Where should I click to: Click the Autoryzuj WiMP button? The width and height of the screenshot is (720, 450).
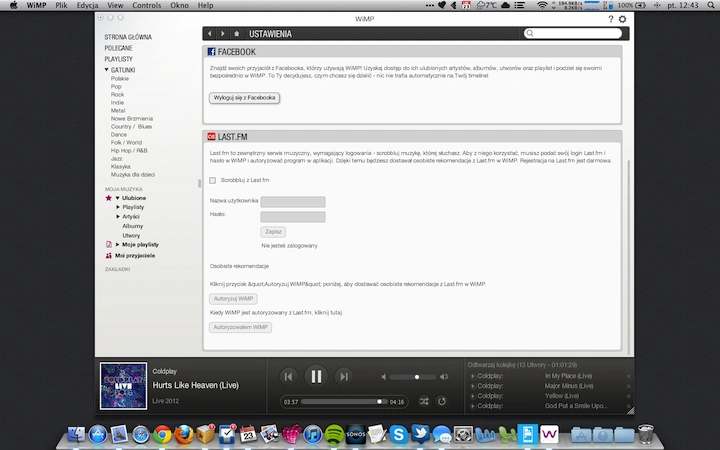pyautogui.click(x=233, y=299)
